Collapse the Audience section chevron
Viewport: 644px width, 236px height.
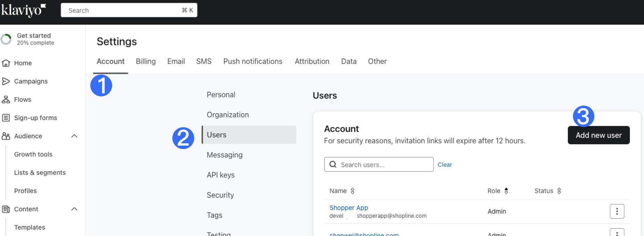tap(74, 136)
